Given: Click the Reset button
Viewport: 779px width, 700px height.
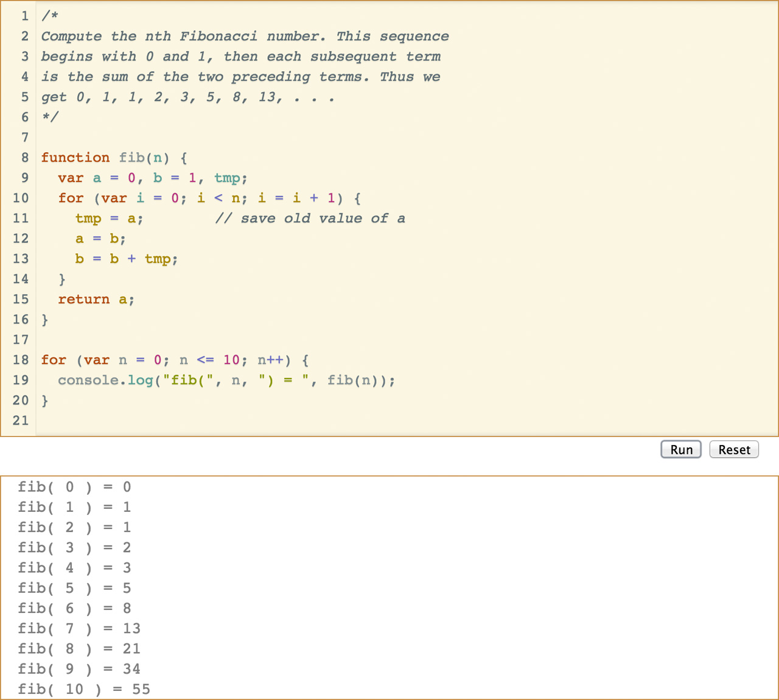Looking at the screenshot, I should 733,449.
